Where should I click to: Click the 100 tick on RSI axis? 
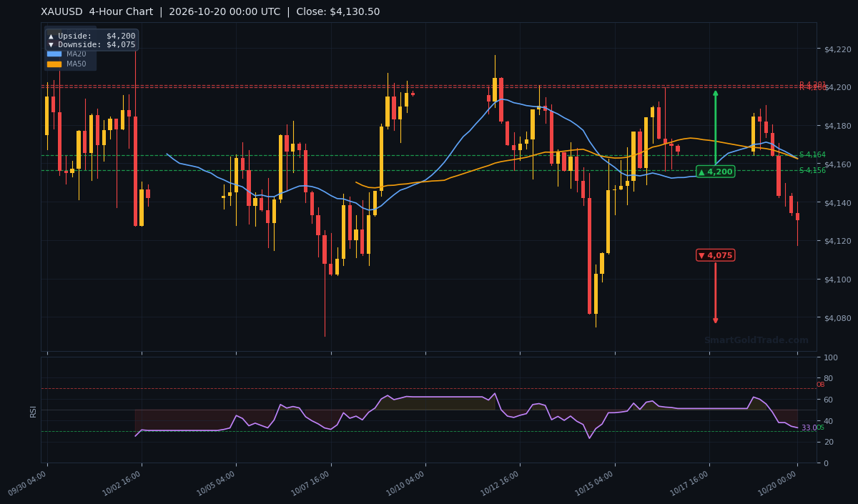pos(831,357)
